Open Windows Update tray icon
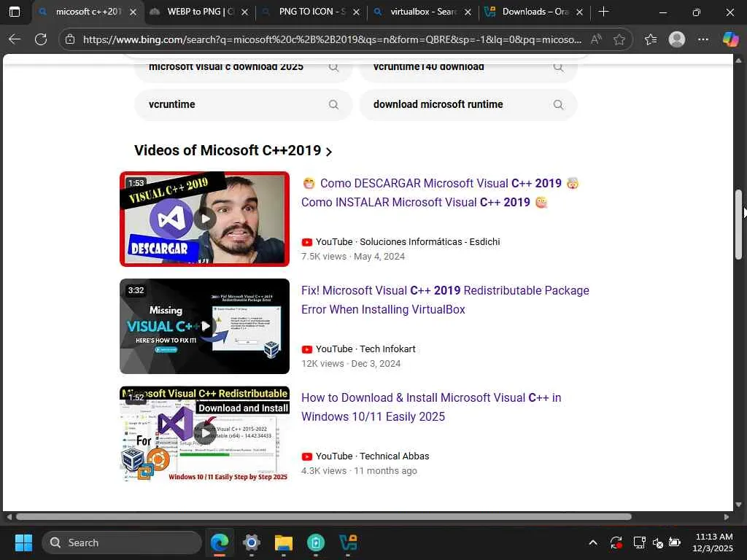 pyautogui.click(x=616, y=542)
